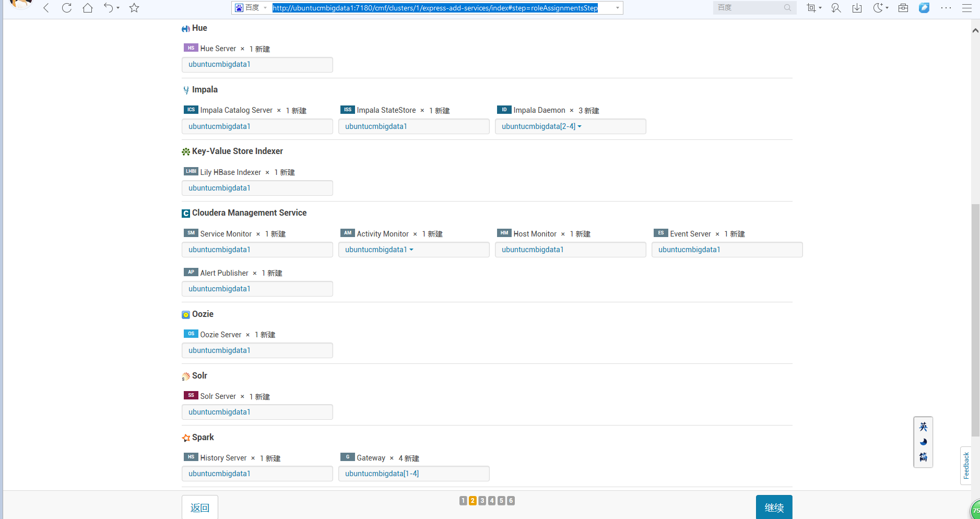Click the Baidu paw search engine icon
The height and width of the screenshot is (519, 980).
coord(239,8)
